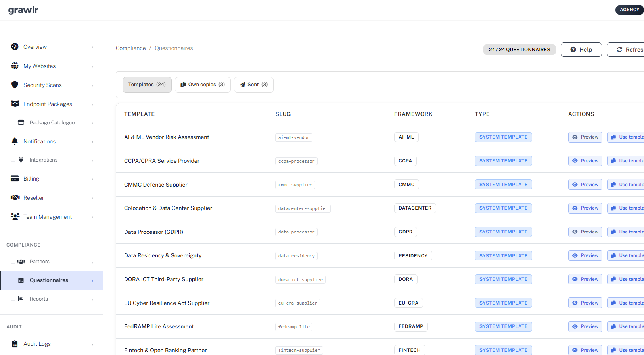Click the question mark icon in Help button
The height and width of the screenshot is (355, 644).
coord(573,50)
